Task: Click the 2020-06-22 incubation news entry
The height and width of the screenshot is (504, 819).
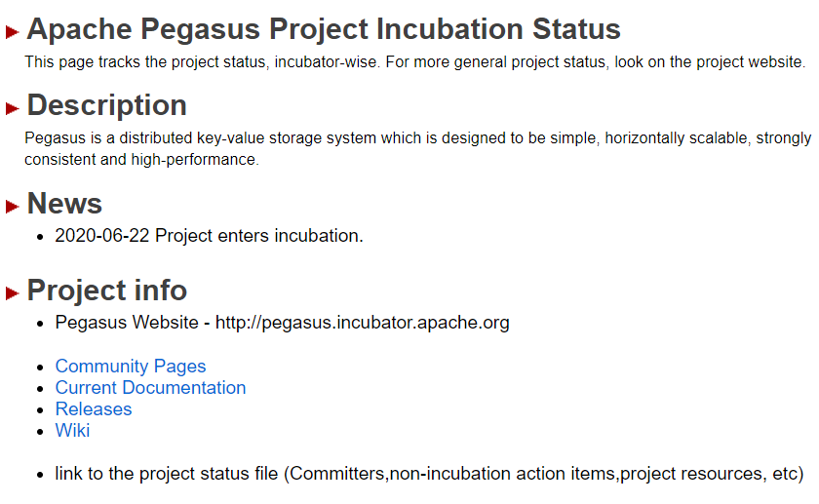Action: pos(209,236)
